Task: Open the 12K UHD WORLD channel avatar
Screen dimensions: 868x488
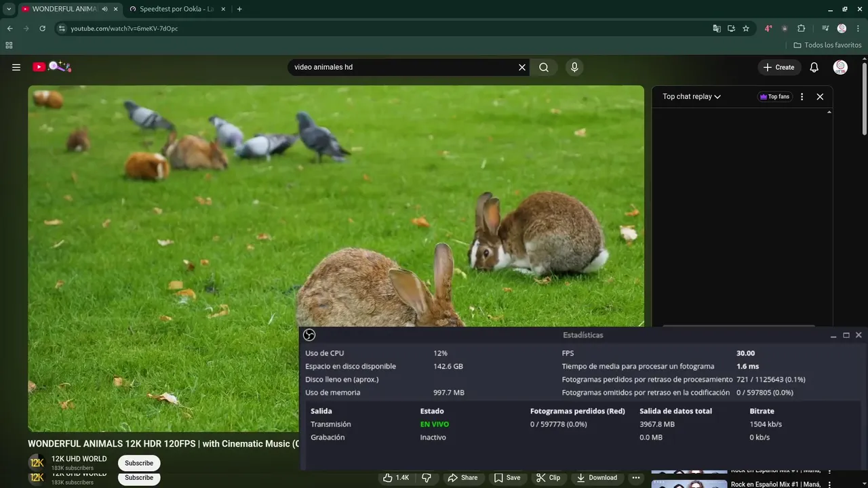Action: (37, 463)
